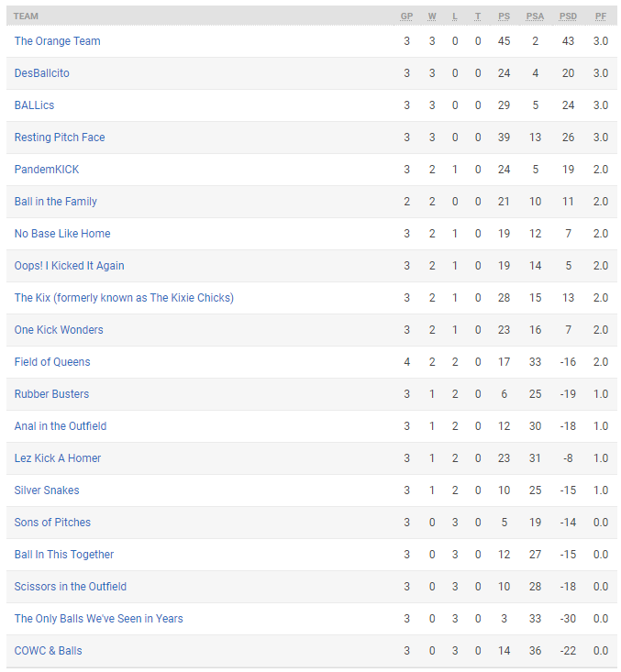Screen dimensions: 621x672
Task: Open No Base Like Home team
Action: [62, 234]
